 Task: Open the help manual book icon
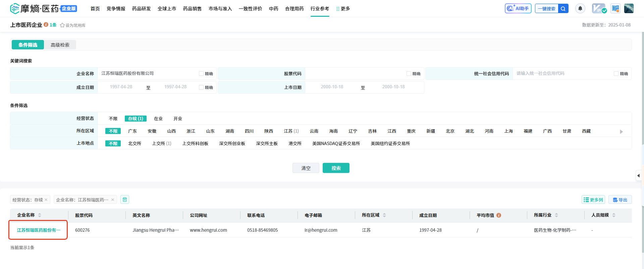pos(615,8)
